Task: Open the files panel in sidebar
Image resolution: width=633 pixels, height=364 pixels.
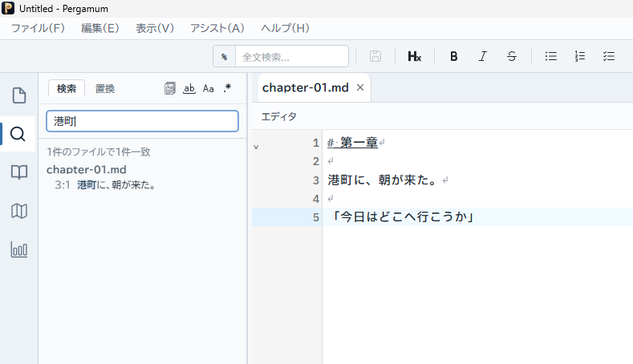Action: (x=19, y=95)
